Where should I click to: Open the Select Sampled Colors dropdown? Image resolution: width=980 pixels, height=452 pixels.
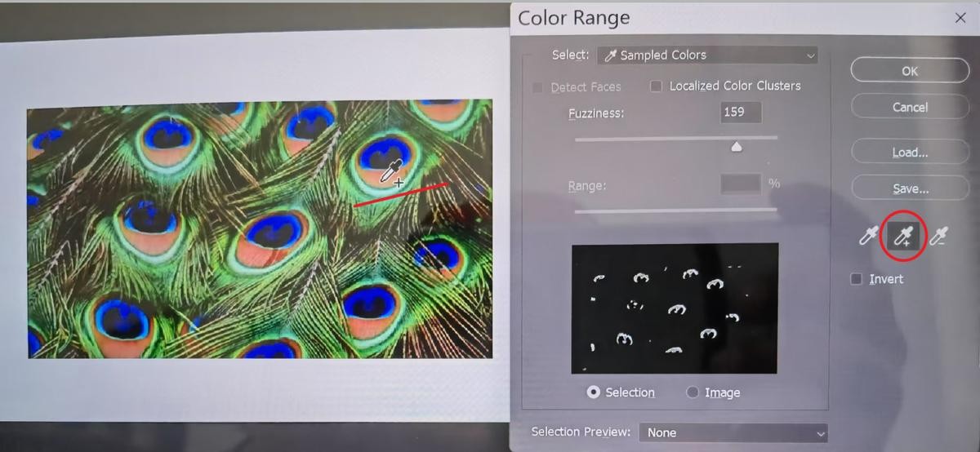point(707,55)
